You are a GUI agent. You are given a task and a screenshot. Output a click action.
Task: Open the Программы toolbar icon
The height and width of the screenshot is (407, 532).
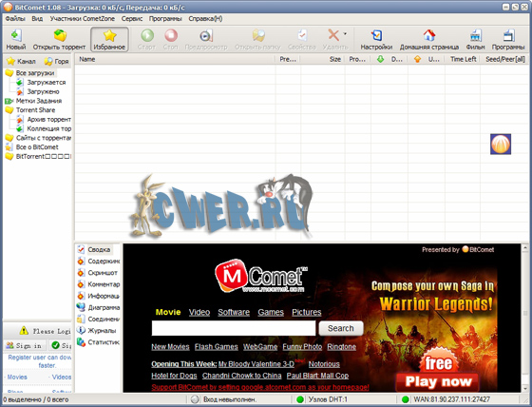click(508, 39)
